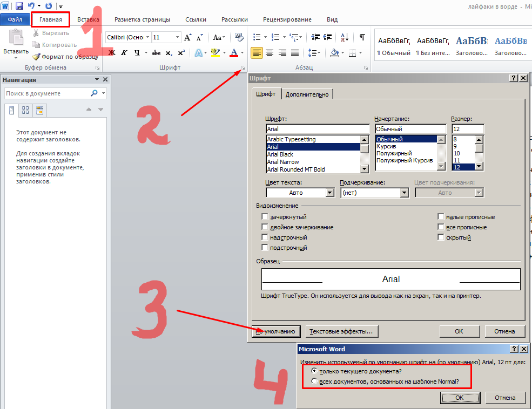This screenshot has height=409, width=532.
Task: Select всех документов на шаблоне Normal option
Action: click(x=314, y=381)
